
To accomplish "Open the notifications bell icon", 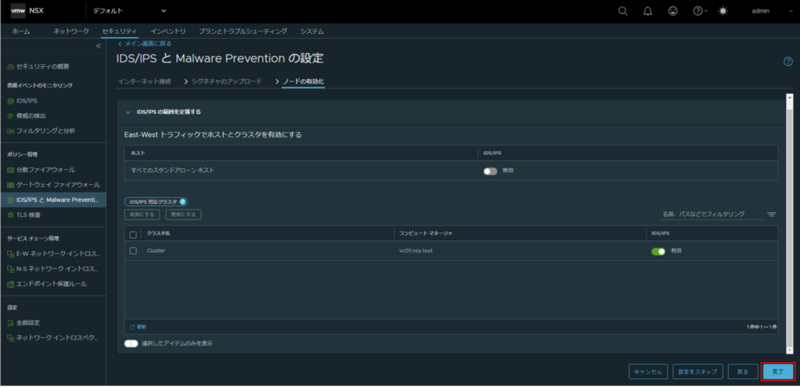I will tap(648, 11).
